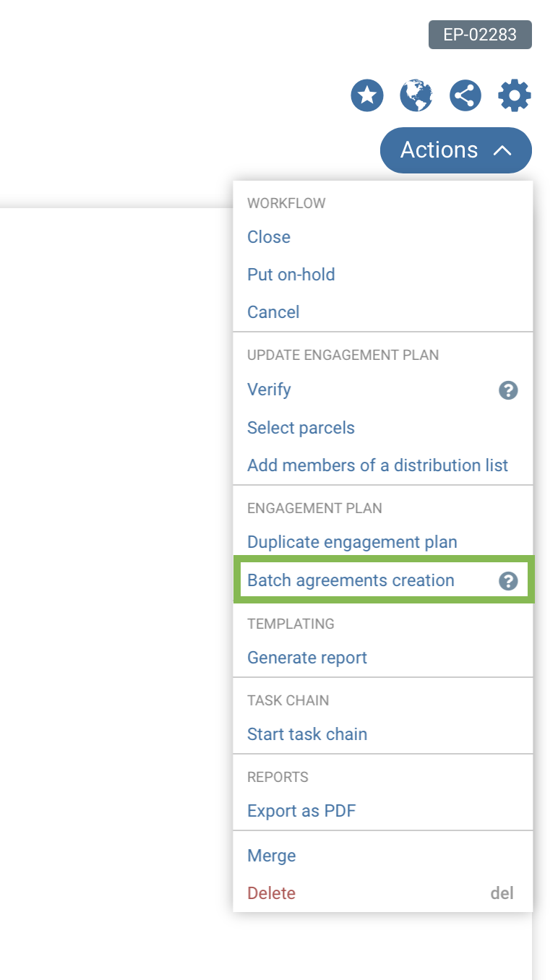Image resolution: width=558 pixels, height=980 pixels.
Task: Select Duplicate engagement plan
Action: [x=352, y=542]
